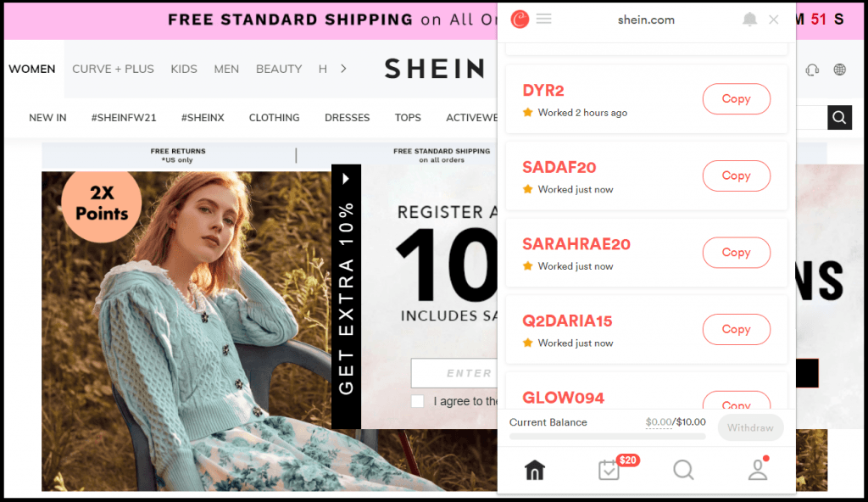868x502 pixels.
Task: Click the Current Balance progress bar
Action: (607, 436)
